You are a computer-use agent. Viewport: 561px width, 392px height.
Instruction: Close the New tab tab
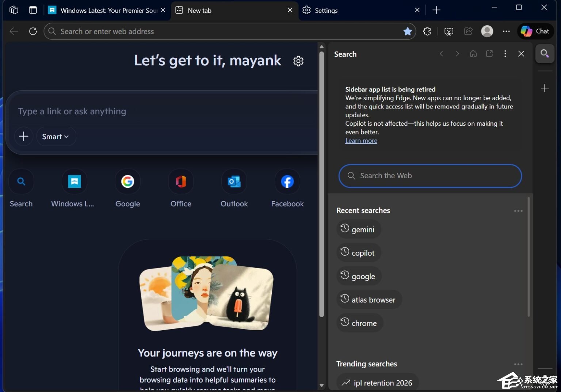coord(290,10)
